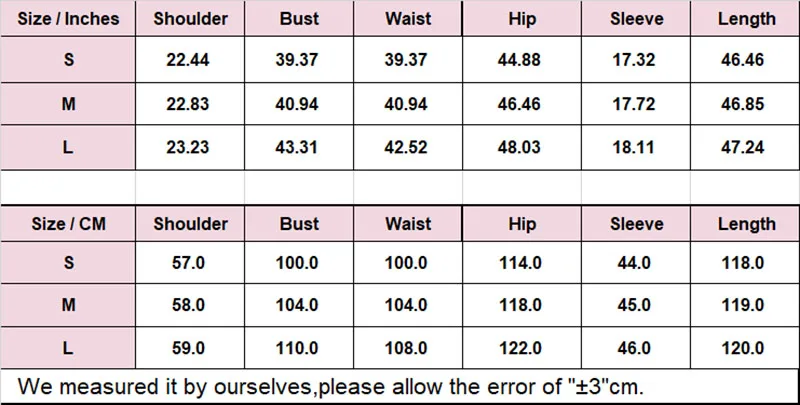Click the 48.03 hip value
Screen dimensions: 800x405
tap(519, 147)
